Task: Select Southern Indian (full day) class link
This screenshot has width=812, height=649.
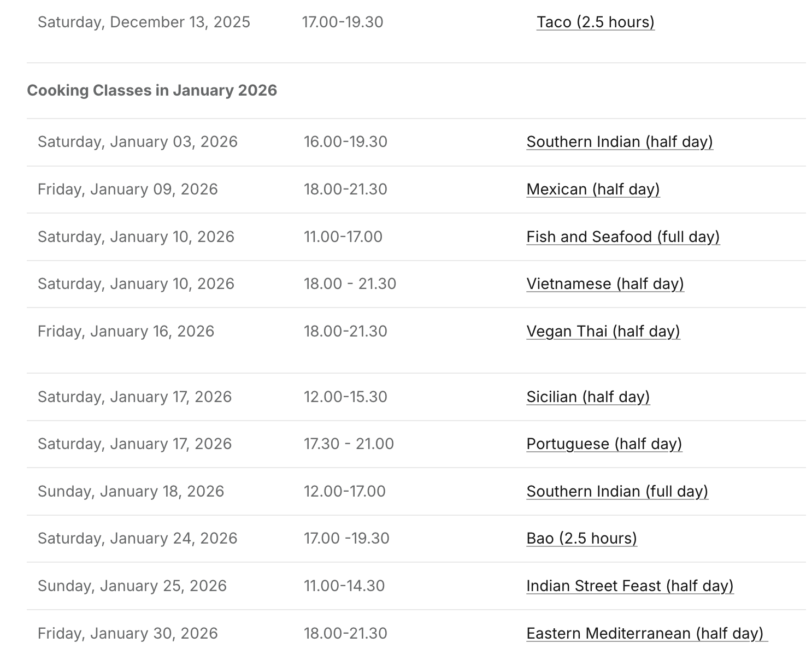Action: [617, 491]
